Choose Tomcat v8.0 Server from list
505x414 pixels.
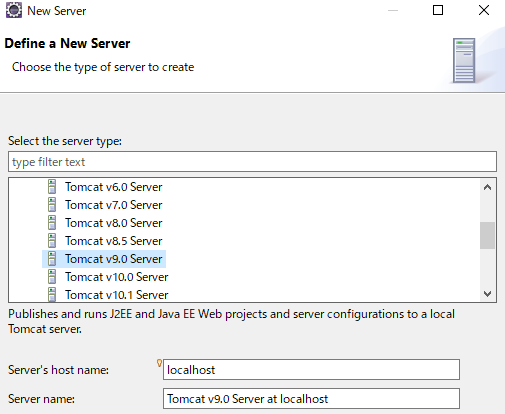pos(113,223)
